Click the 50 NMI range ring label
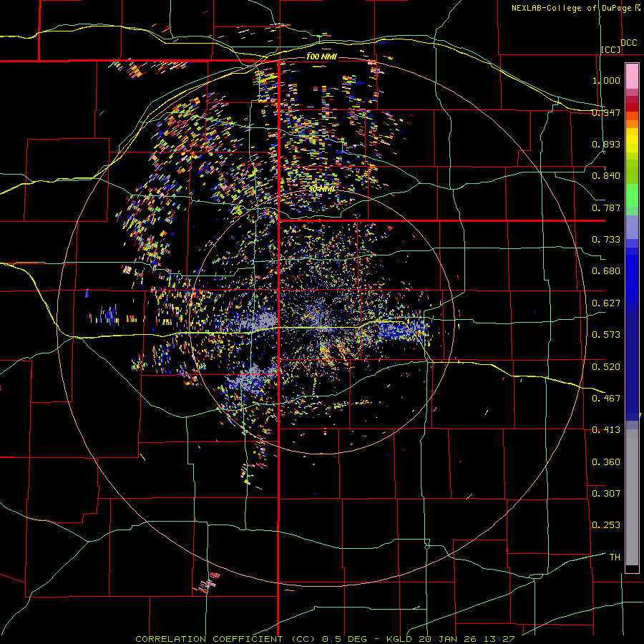Screen dimensions: 644x644 (x=321, y=190)
